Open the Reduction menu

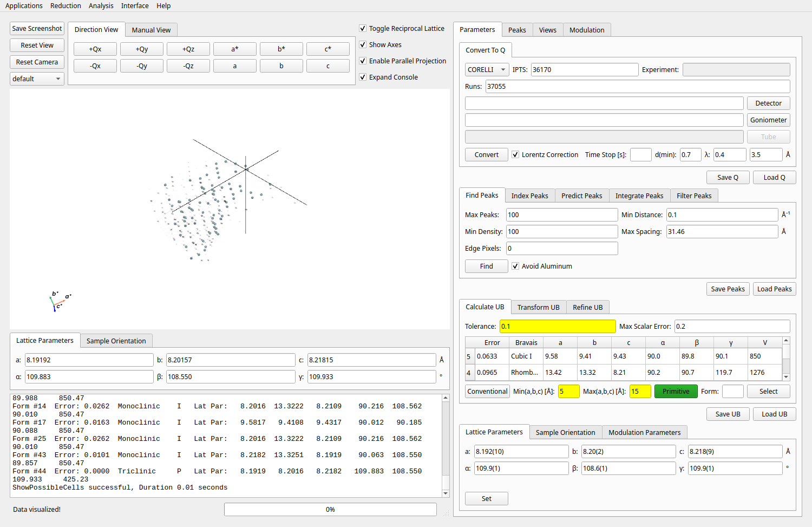point(66,5)
